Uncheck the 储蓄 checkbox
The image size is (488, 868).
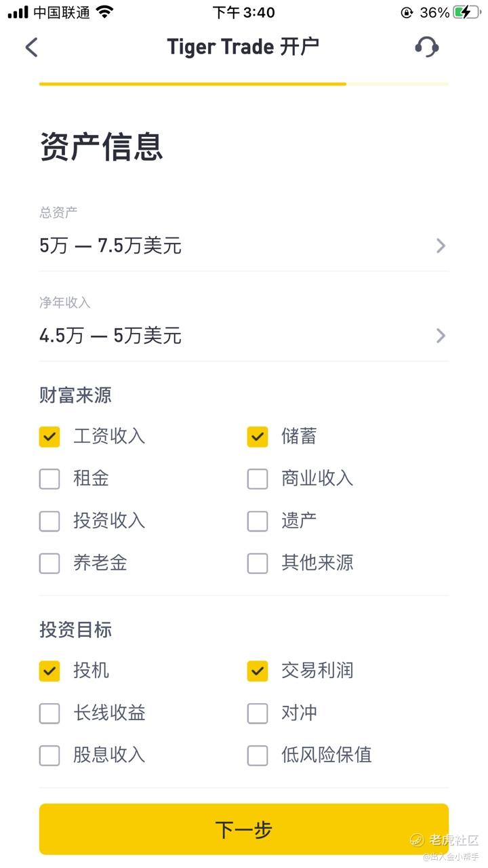tap(258, 437)
